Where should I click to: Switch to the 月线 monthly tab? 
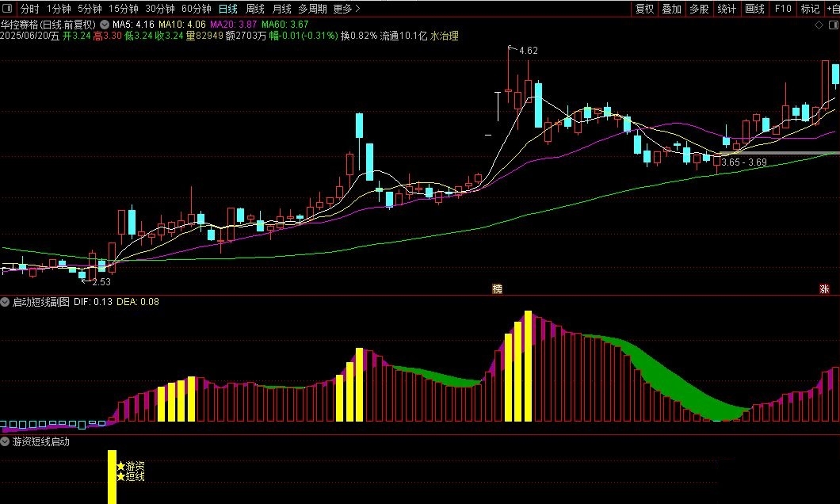(x=281, y=9)
